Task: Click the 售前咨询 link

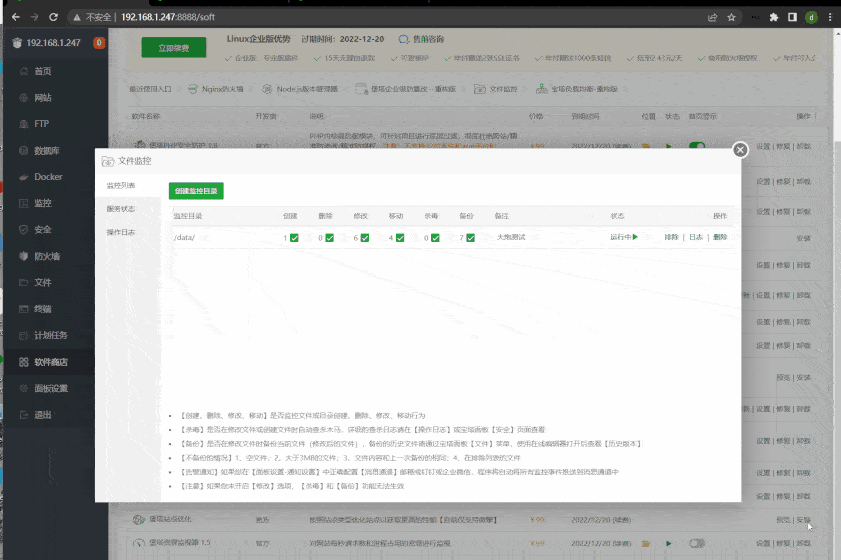Action: (422, 39)
